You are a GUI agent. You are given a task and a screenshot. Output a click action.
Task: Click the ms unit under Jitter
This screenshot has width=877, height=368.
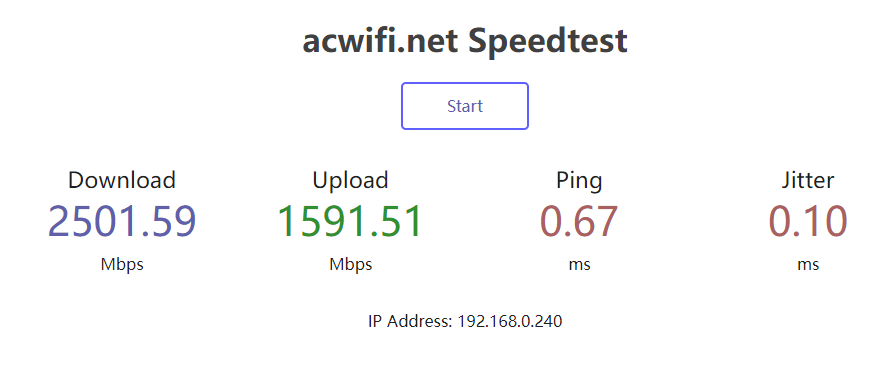(808, 265)
